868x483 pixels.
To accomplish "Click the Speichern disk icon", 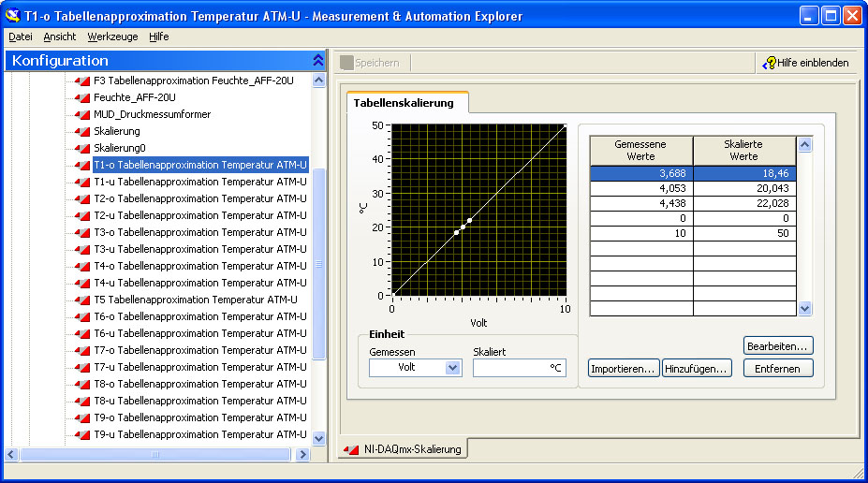I will click(346, 63).
